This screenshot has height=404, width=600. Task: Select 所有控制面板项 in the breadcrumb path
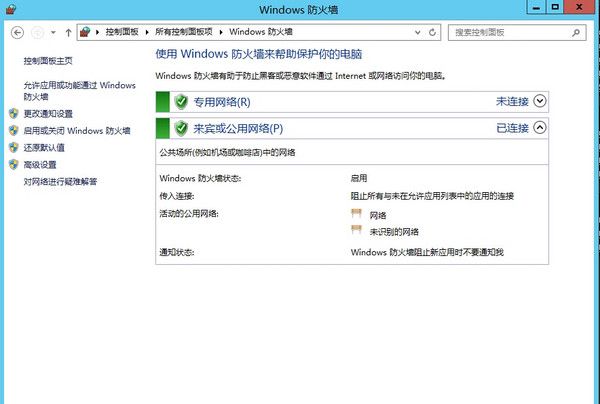pyautogui.click(x=186, y=33)
